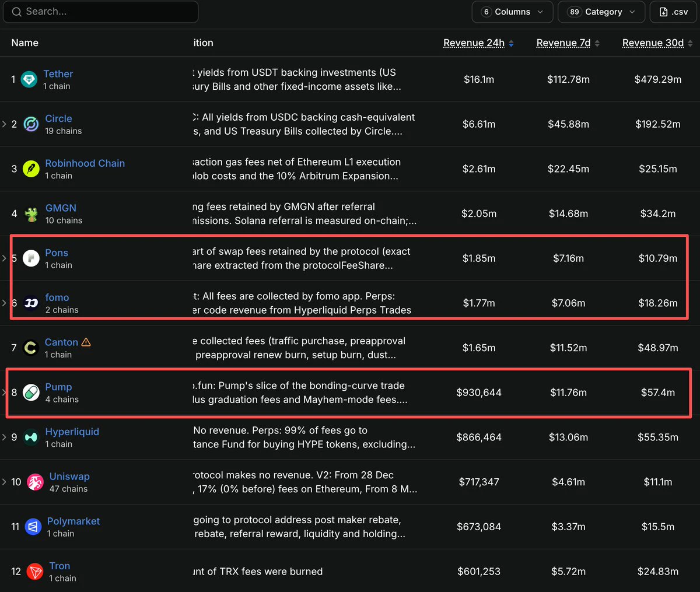
Task: Download the .csv file
Action: point(673,12)
